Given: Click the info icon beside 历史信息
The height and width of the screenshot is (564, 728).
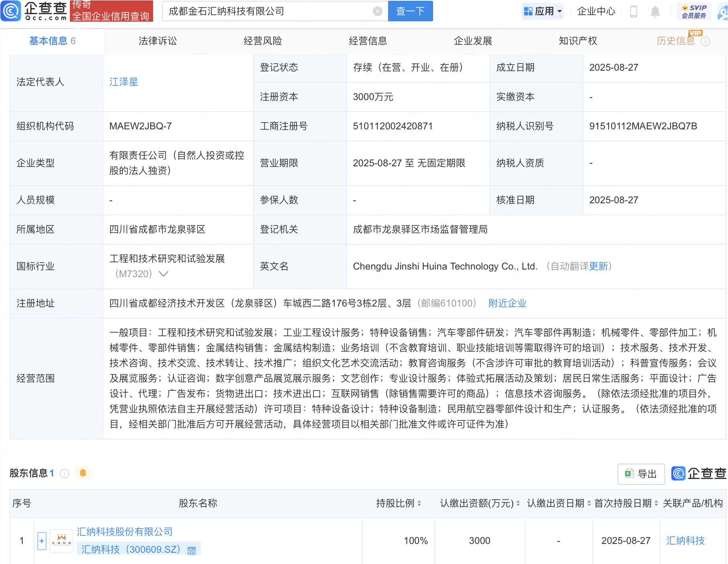Looking at the screenshot, I should (x=706, y=41).
